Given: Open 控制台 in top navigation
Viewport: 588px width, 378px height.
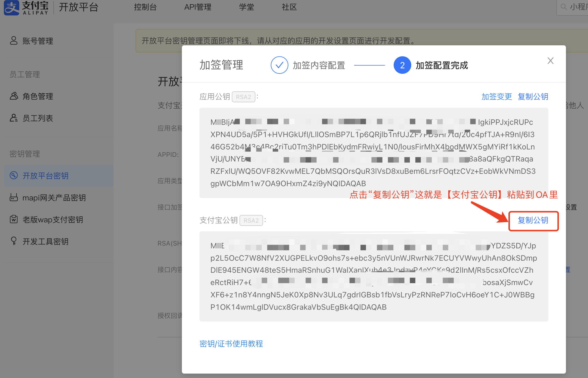Looking at the screenshot, I should click(x=145, y=7).
